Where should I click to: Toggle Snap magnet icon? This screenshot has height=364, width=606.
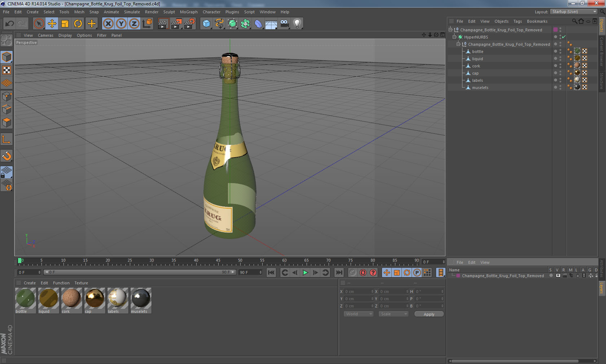[x=6, y=156]
